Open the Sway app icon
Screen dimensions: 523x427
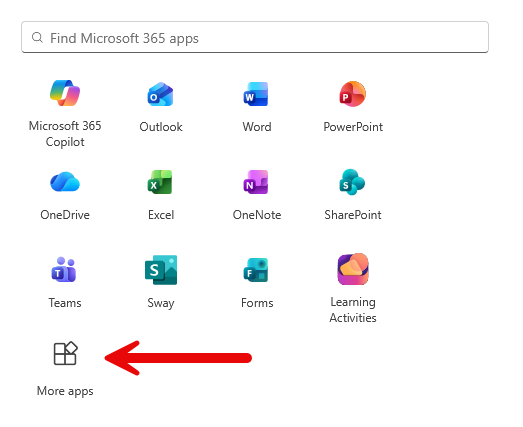pyautogui.click(x=161, y=270)
